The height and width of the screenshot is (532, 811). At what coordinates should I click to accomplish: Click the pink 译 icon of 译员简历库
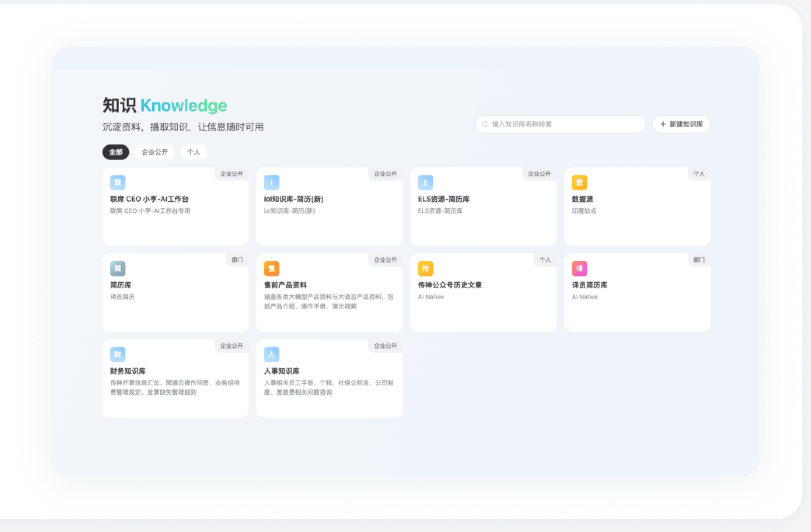tap(579, 269)
